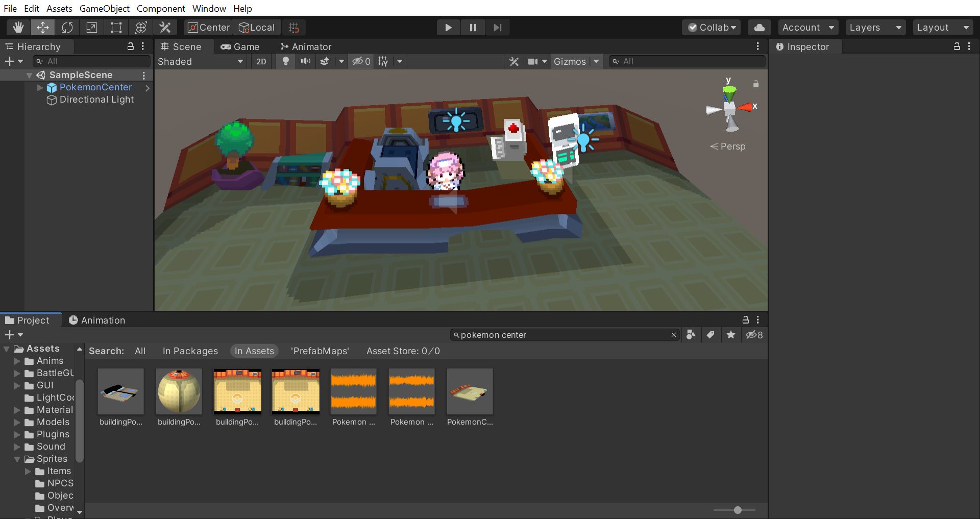Lock the Hierarchy panel
The width and height of the screenshot is (980, 519).
[131, 46]
